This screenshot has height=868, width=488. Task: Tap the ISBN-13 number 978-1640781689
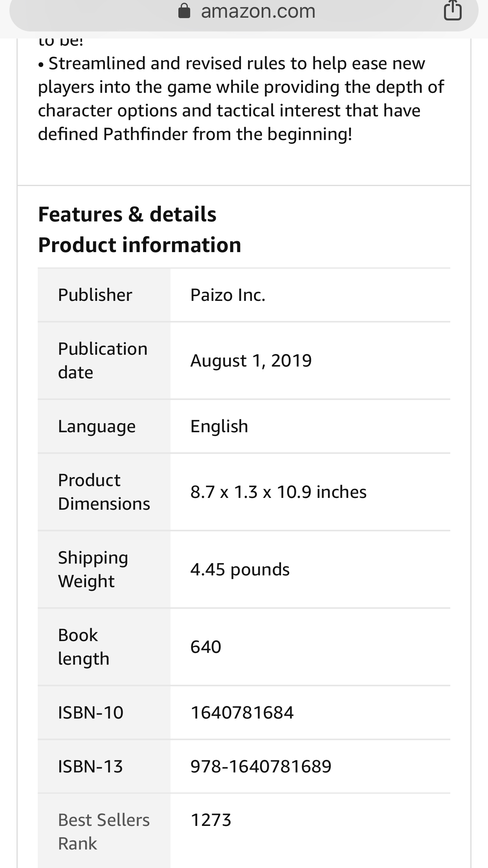(x=261, y=767)
